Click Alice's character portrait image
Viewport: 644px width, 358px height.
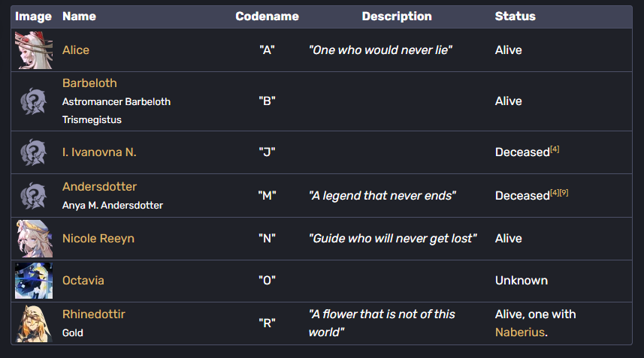click(34, 50)
